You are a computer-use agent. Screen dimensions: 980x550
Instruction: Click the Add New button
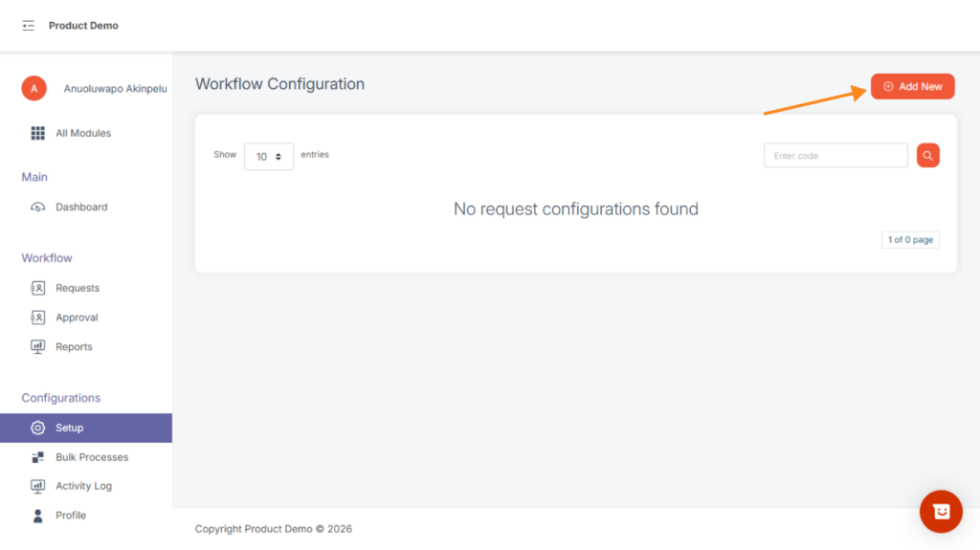(912, 86)
